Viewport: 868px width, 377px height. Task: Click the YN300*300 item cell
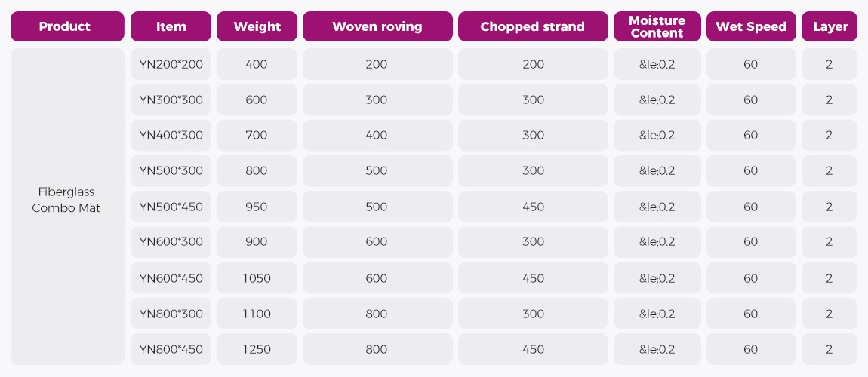[171, 100]
